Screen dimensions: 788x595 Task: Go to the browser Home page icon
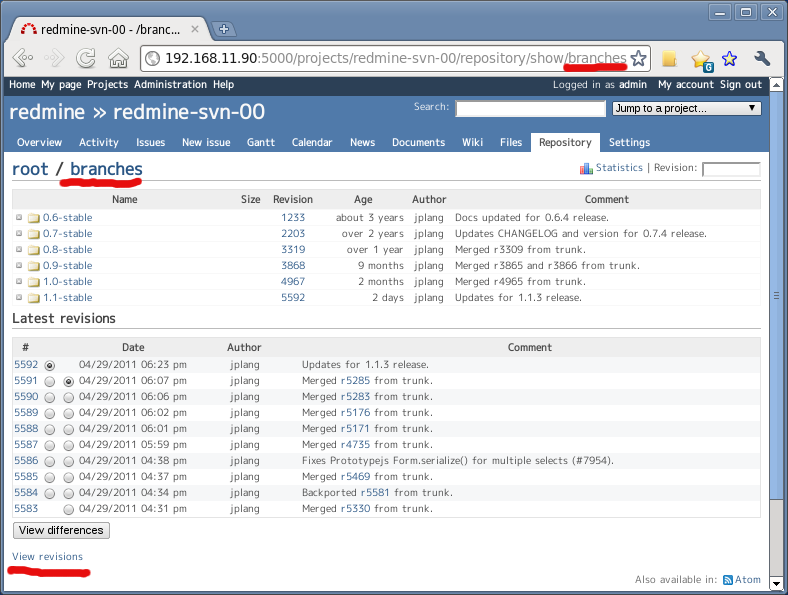point(119,58)
